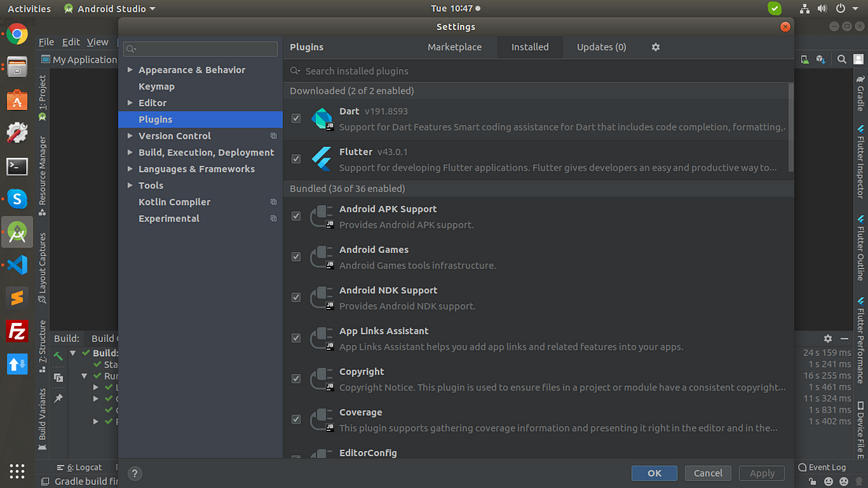Click the Cancel button

click(708, 473)
